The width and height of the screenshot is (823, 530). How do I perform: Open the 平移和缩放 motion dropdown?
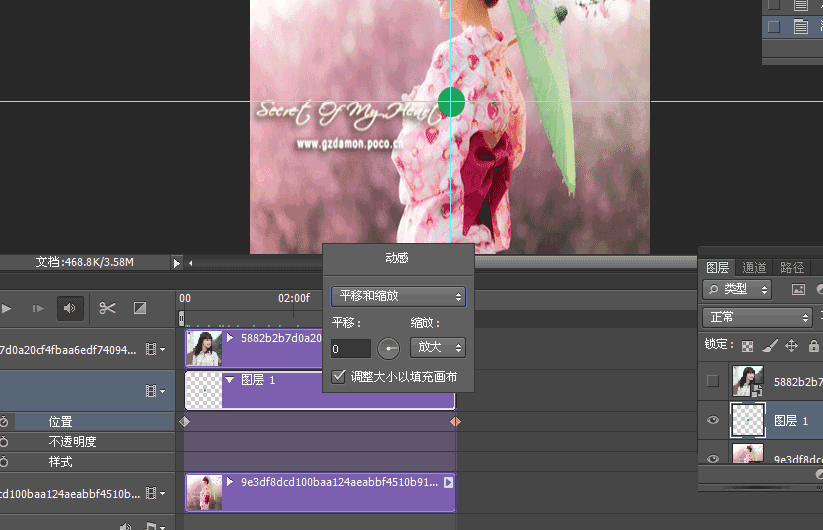398,296
